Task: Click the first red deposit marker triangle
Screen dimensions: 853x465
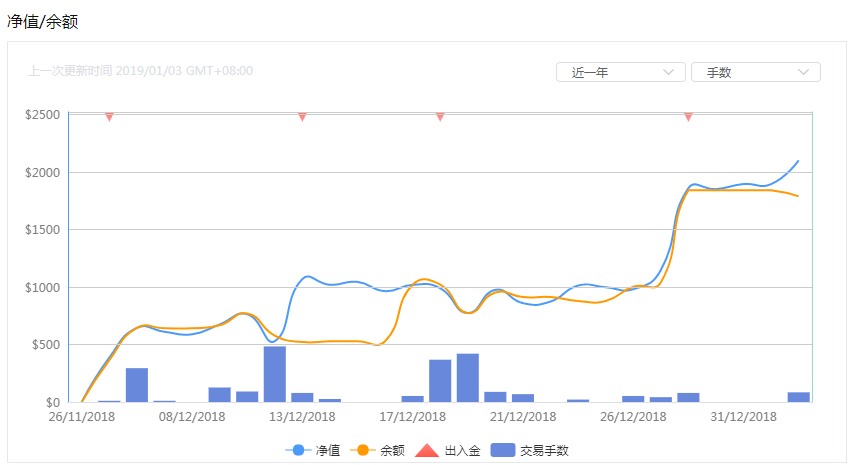Action: (x=109, y=117)
